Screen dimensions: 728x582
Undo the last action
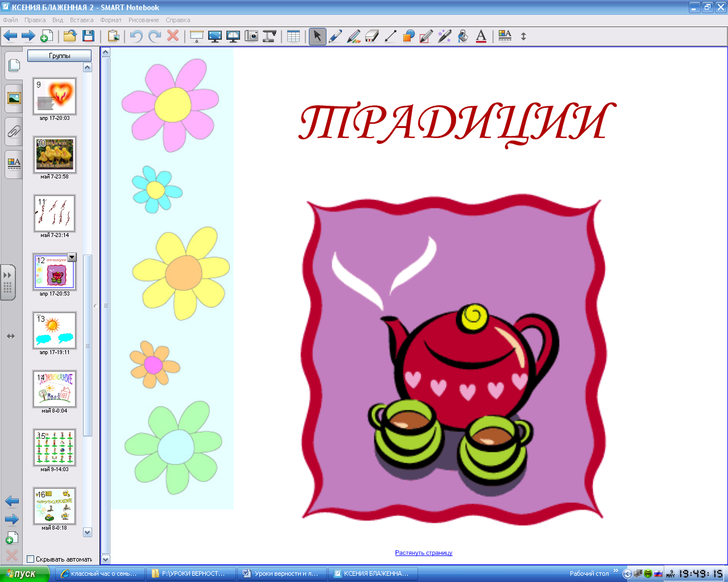[136, 36]
